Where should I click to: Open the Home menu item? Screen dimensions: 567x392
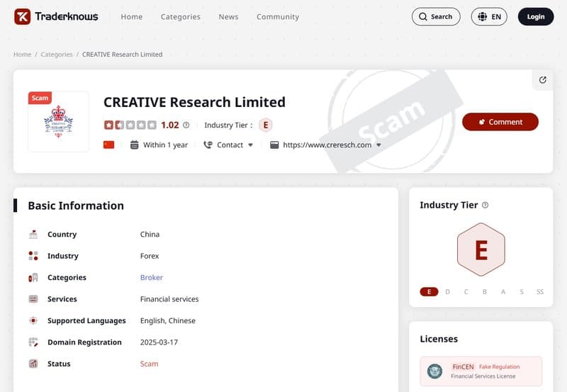pyautogui.click(x=132, y=16)
